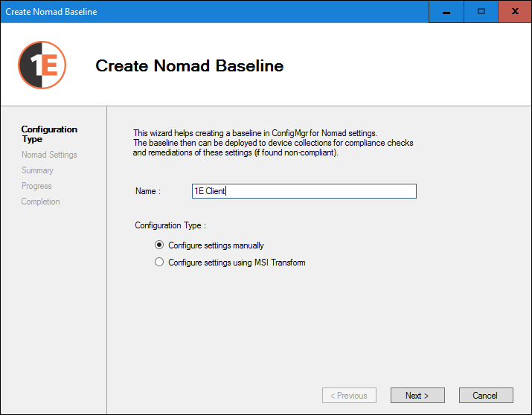This screenshot has height=415, width=532.
Task: Close the Create Nomad Baseline wizard
Action: 514,12
